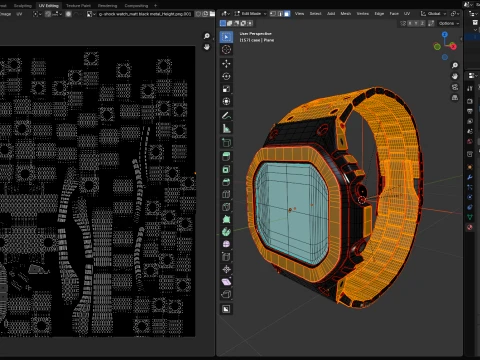Select the Cursor tool
The image size is (480, 360).
click(226, 49)
